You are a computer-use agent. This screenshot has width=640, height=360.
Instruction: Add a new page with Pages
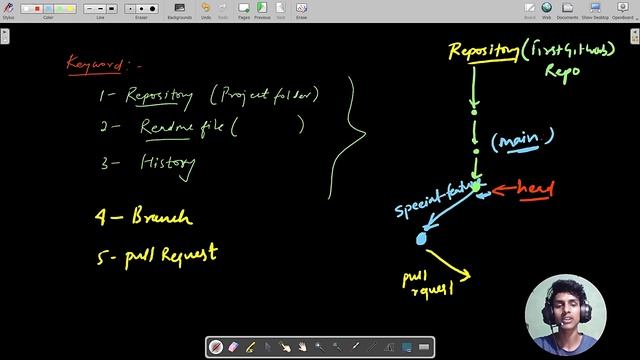[244, 10]
